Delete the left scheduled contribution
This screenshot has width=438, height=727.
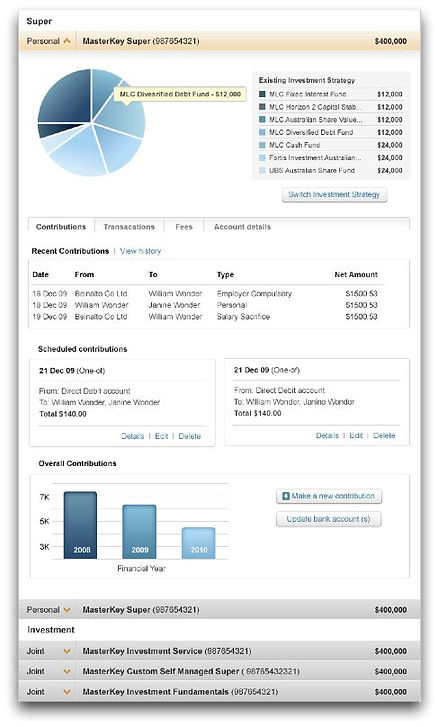pos(190,436)
